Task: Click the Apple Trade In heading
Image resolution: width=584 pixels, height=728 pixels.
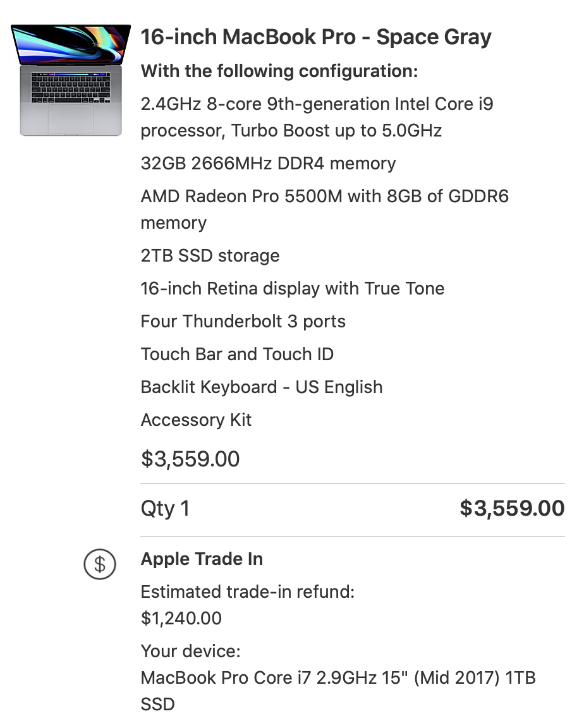Action: pos(202,559)
